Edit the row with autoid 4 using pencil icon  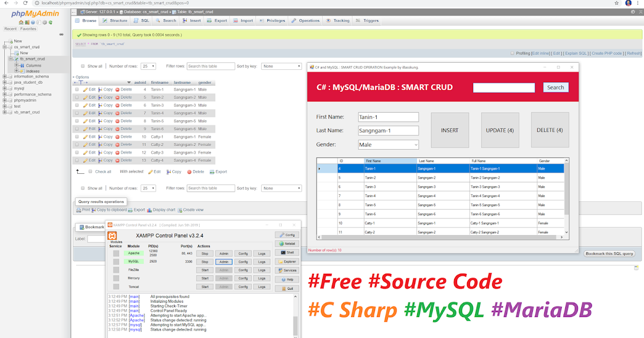click(86, 90)
